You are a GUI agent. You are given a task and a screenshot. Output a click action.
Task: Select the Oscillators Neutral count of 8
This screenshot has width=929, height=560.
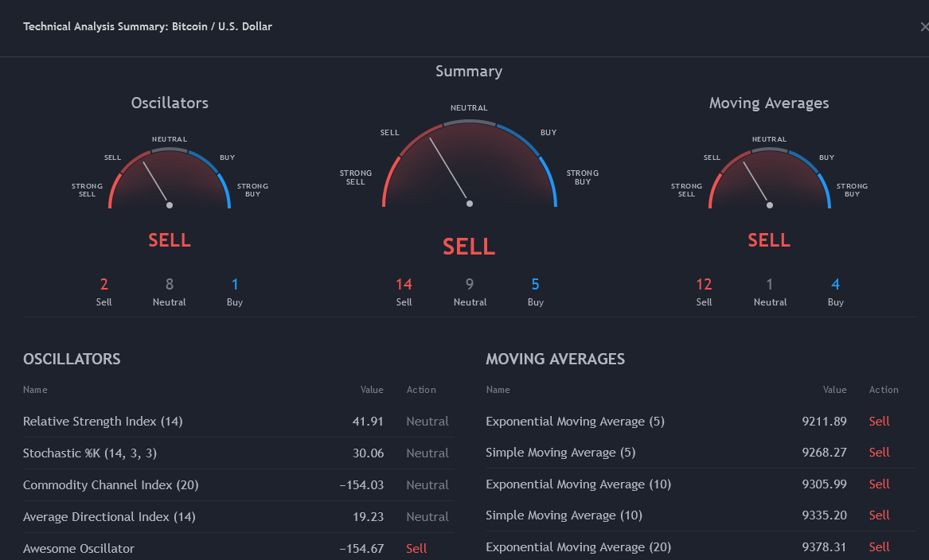[x=170, y=284]
